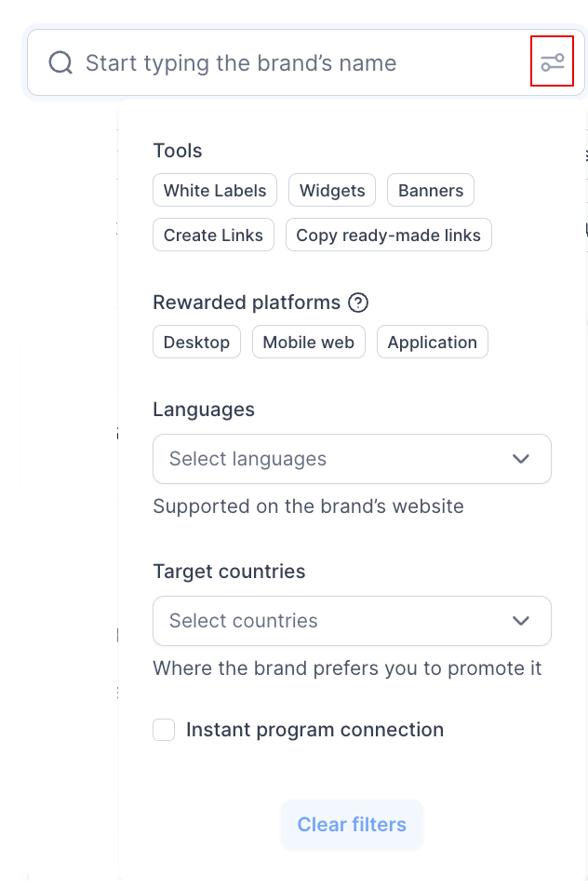
Task: Filter by Mobile web platform
Action: [309, 342]
